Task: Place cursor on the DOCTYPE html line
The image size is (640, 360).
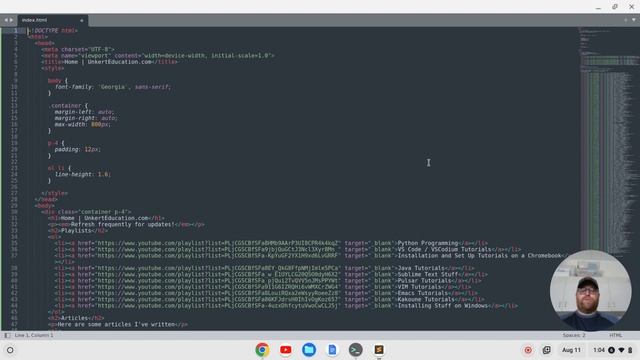Action: [52, 31]
